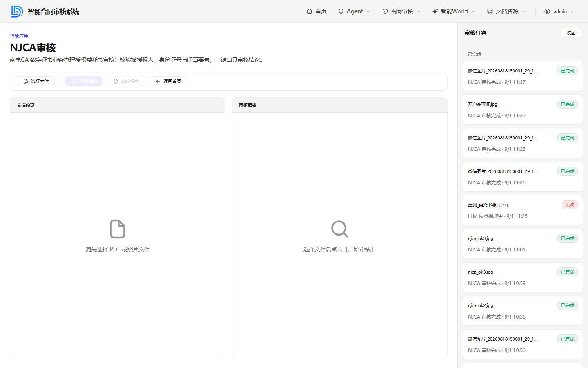Click the sparkle icon beside 智能World
Screen dimensions: 588x368
435,11
